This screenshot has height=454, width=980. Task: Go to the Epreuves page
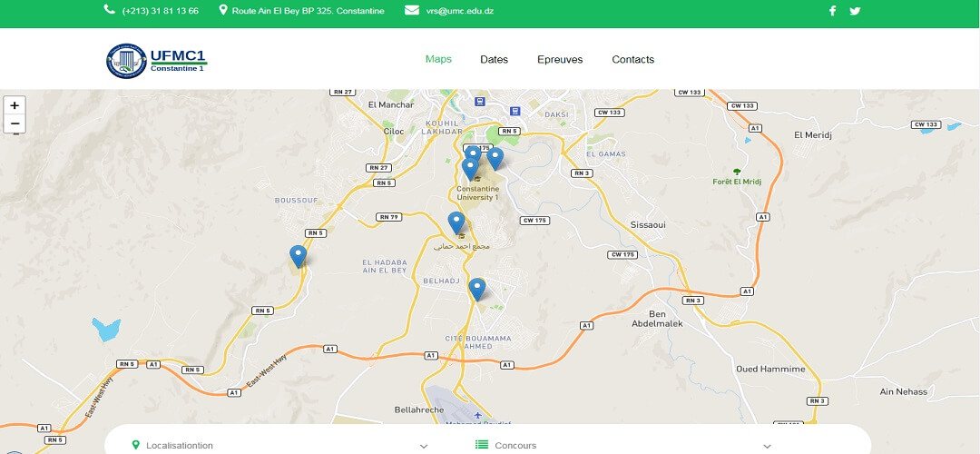[x=560, y=60]
